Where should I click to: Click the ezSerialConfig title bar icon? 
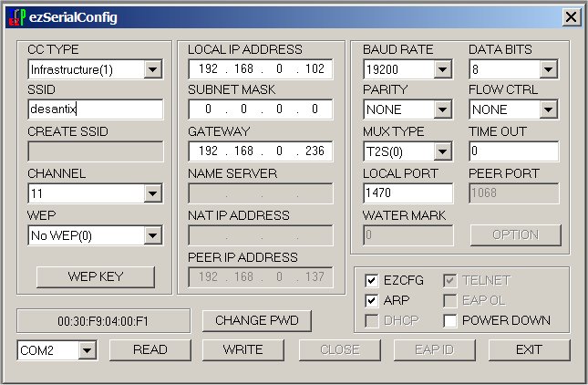coord(17,17)
